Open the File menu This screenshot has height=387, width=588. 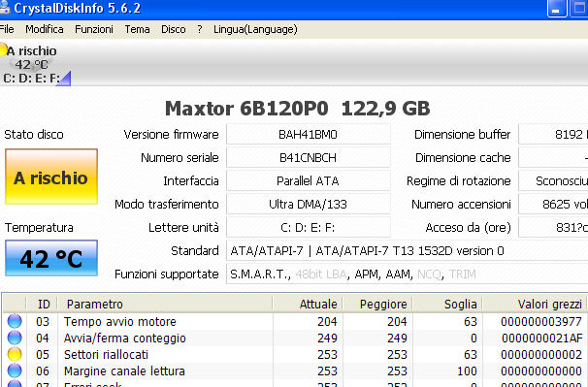7,29
